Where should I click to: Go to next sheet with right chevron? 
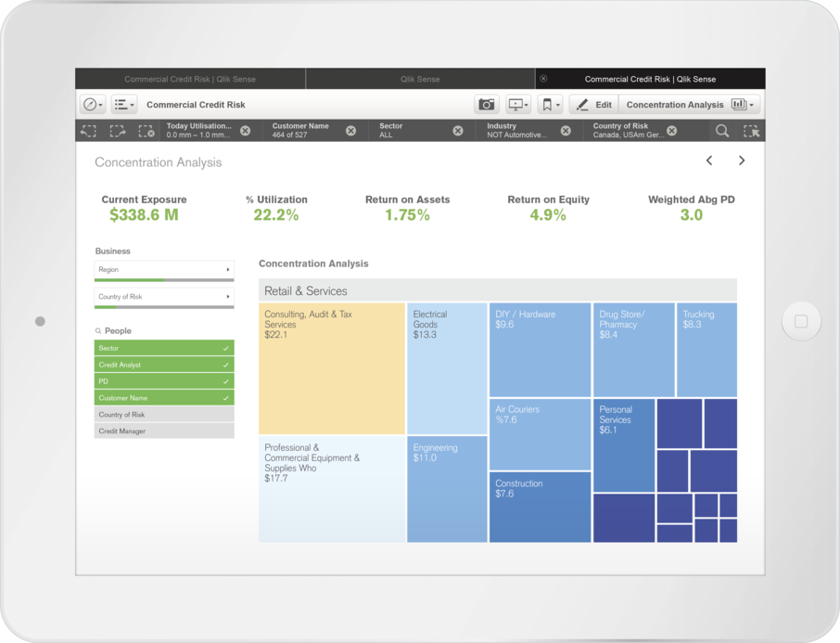[x=741, y=161]
